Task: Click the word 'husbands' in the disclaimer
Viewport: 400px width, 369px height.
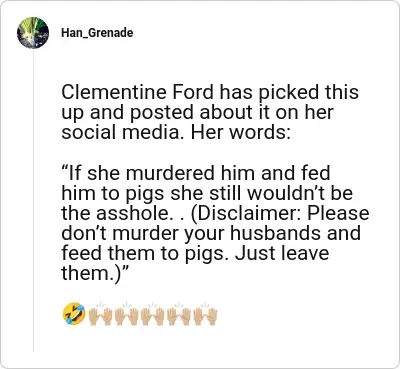Action: pos(275,233)
